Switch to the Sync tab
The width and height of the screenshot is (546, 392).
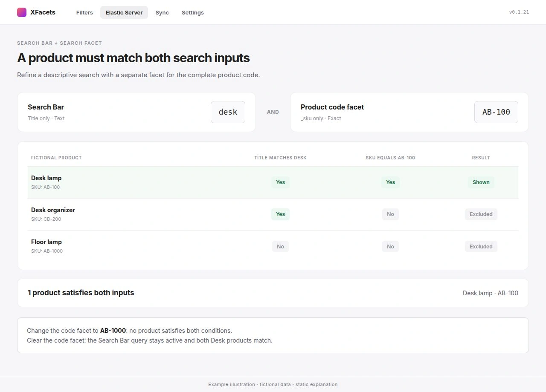pos(162,12)
